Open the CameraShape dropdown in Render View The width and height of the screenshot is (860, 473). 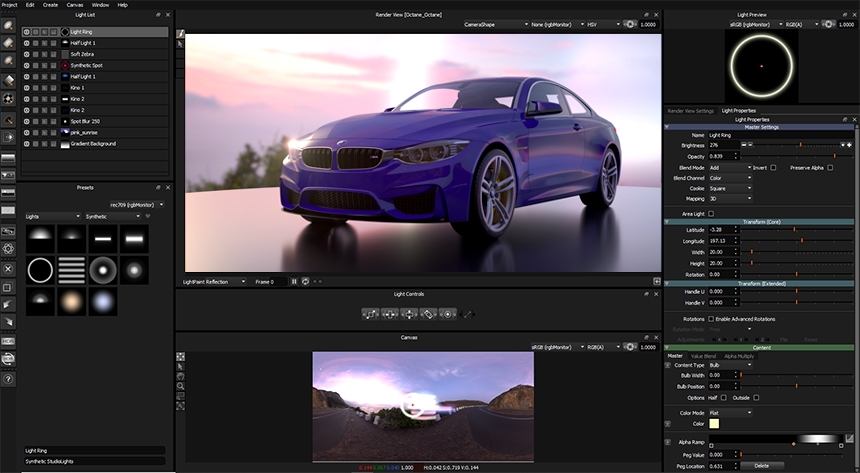click(496, 24)
